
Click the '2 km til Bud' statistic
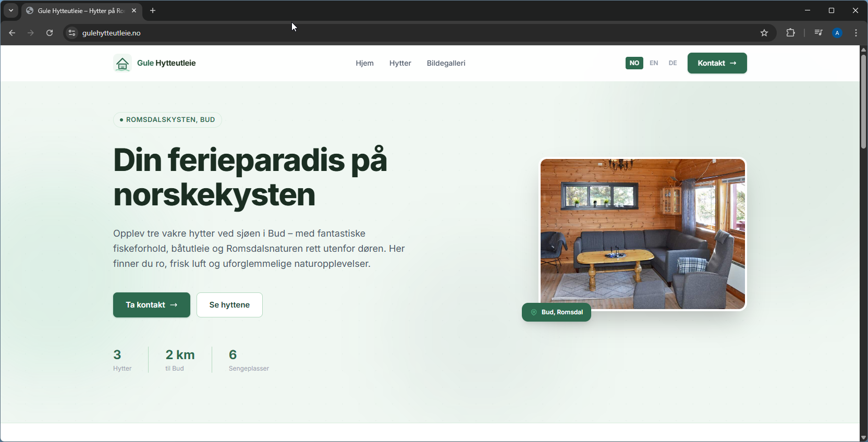tap(180, 360)
